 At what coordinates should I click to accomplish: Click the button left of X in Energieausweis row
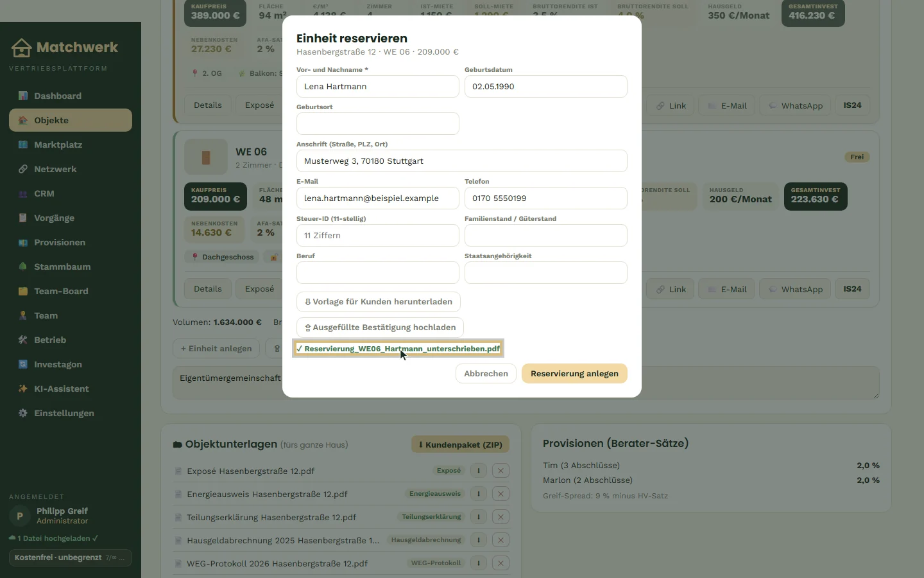pyautogui.click(x=479, y=494)
